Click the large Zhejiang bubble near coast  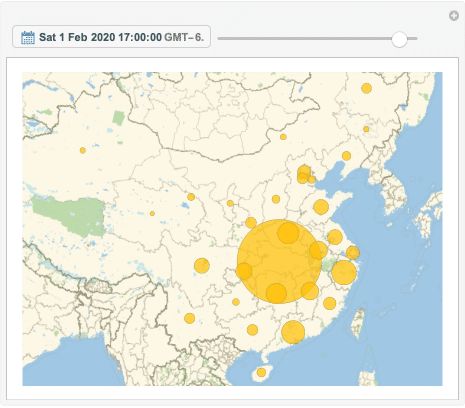coord(344,273)
